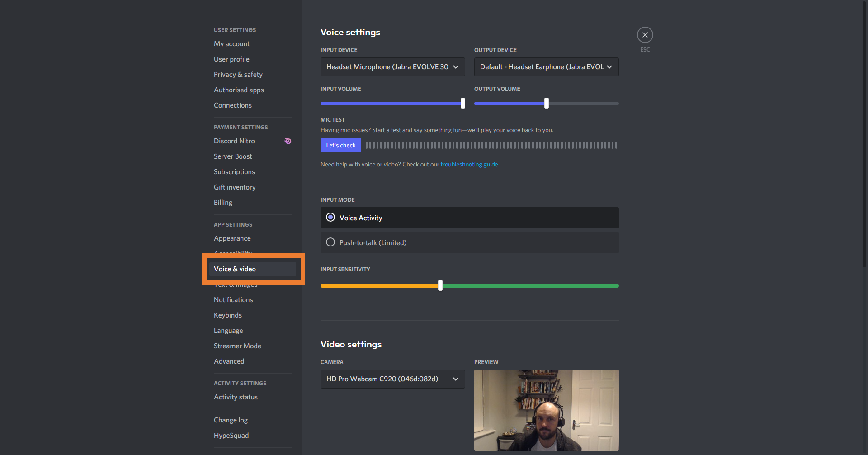Open the troubleshooting guide link

click(x=469, y=165)
